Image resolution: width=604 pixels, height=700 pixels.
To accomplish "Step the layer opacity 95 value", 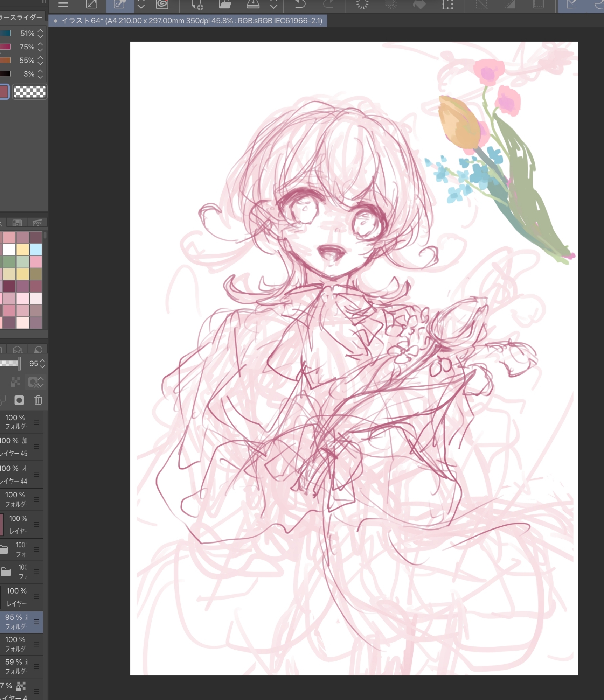I will 42,363.
